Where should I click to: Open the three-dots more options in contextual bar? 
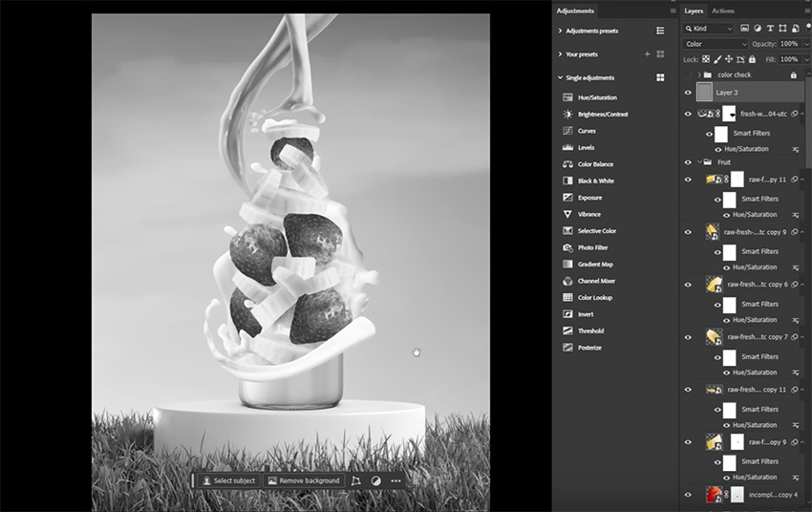click(395, 480)
